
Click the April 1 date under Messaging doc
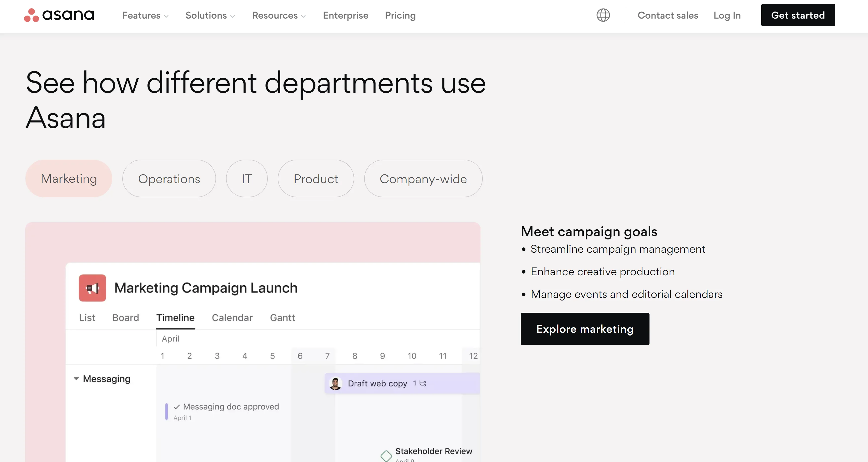click(x=182, y=418)
